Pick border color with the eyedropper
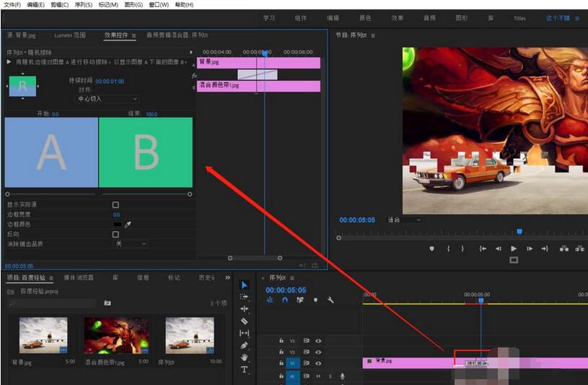 point(128,225)
